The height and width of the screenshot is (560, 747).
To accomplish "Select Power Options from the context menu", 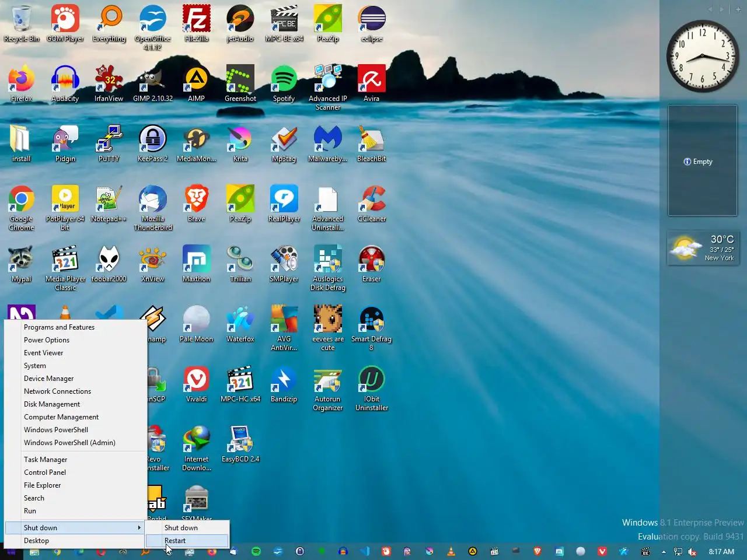I will [76, 340].
